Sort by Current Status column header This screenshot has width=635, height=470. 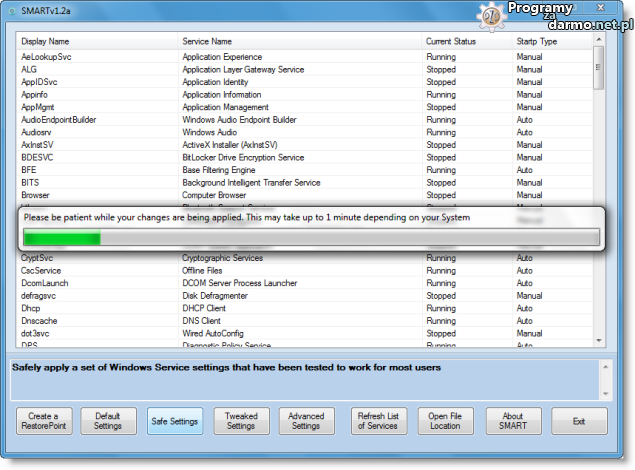point(467,41)
